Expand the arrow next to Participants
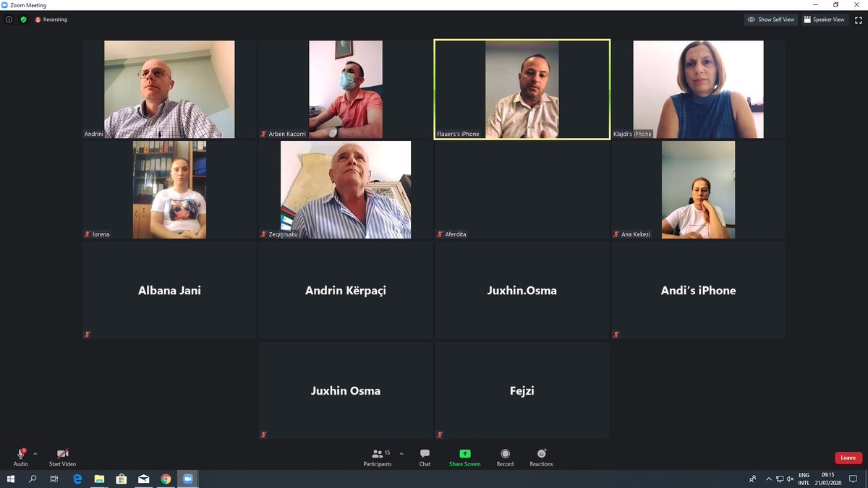Screen dimensions: 868x488 point(401,454)
